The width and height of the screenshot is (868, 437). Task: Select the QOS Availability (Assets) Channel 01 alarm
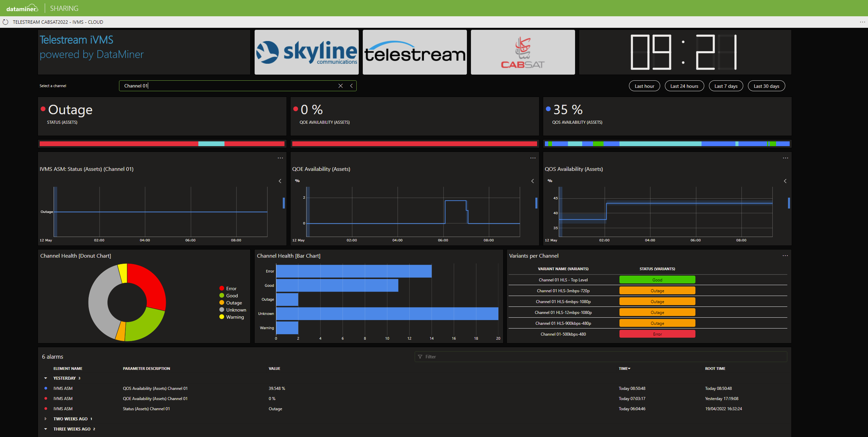pyautogui.click(x=415, y=389)
